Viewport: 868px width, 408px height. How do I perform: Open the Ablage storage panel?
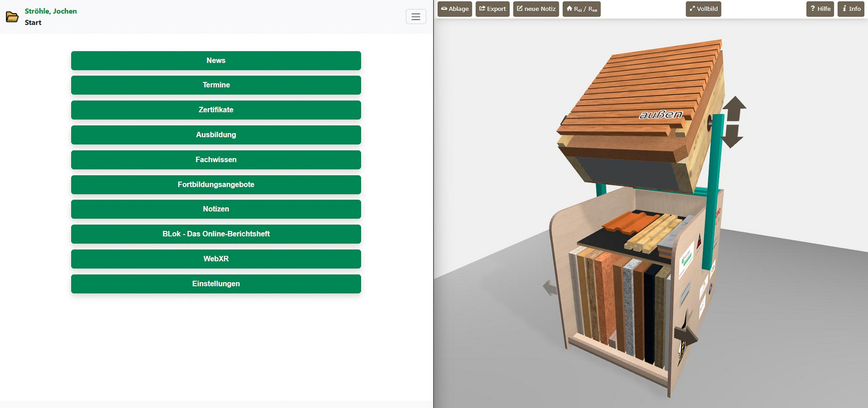click(454, 9)
